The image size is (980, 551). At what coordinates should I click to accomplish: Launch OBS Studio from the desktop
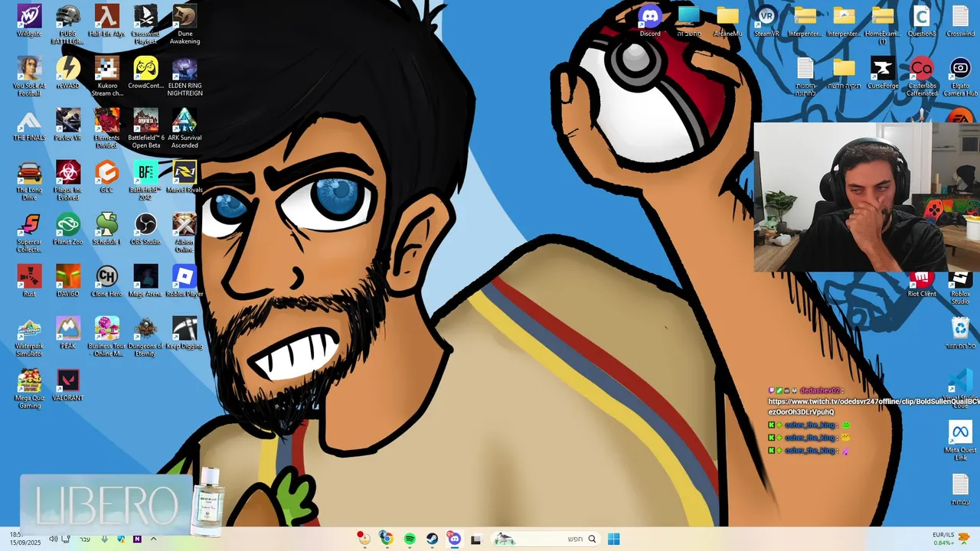[145, 229]
